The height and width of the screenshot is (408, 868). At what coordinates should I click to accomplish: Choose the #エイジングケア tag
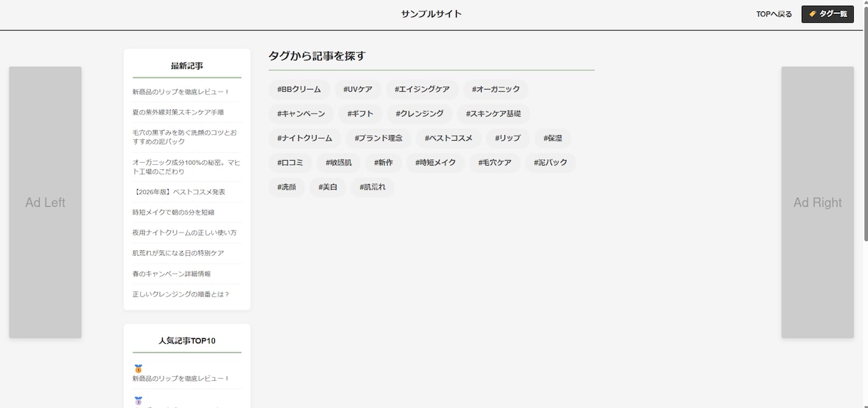422,90
